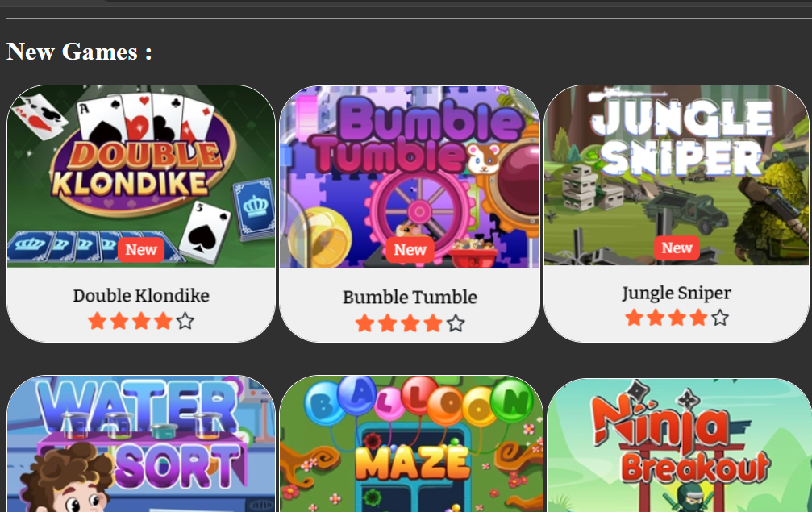812x512 pixels.
Task: Click the Bumble Tumble title text
Action: point(410,298)
